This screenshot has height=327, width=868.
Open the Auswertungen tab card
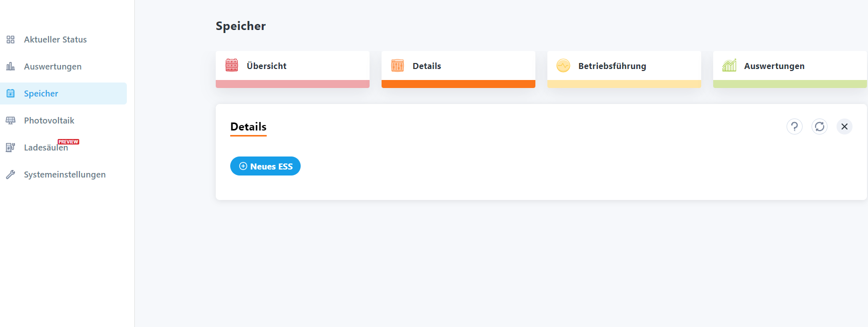[x=790, y=66]
